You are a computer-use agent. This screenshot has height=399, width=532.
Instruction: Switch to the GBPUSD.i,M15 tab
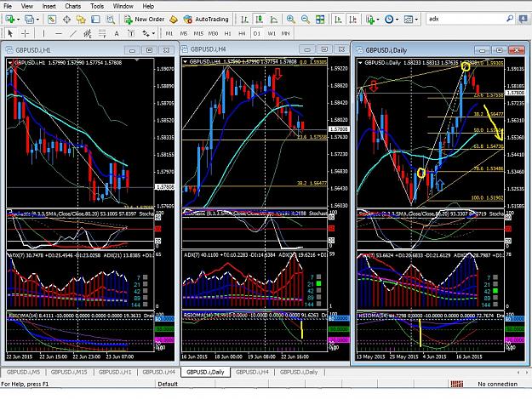point(69,372)
